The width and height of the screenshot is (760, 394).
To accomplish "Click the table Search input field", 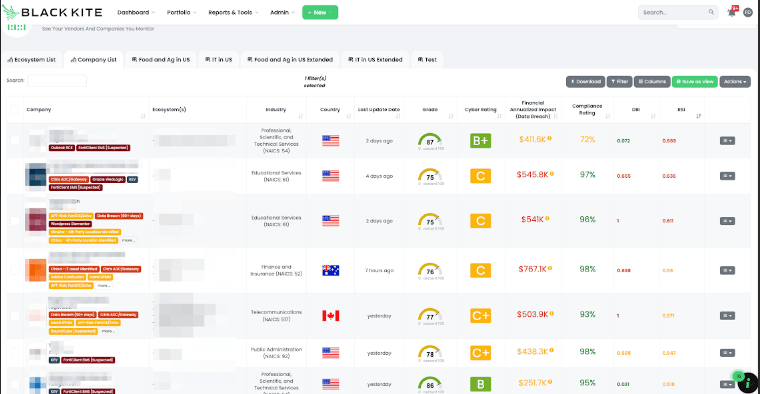I will click(57, 80).
